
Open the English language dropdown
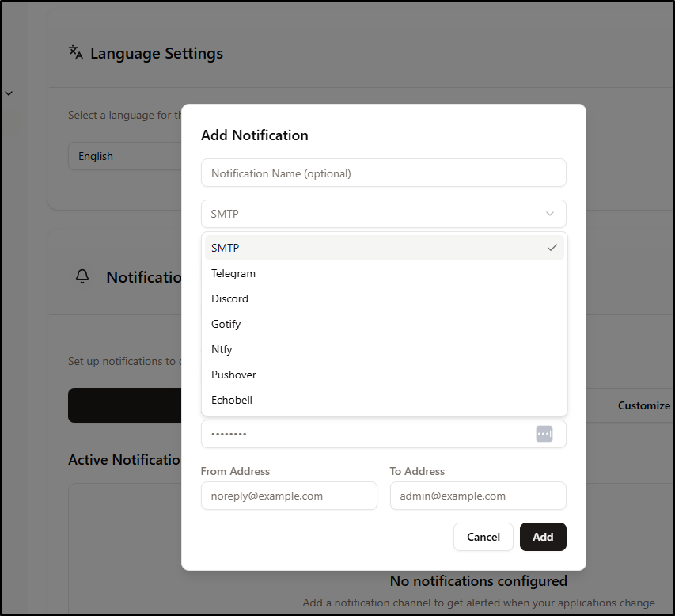125,156
